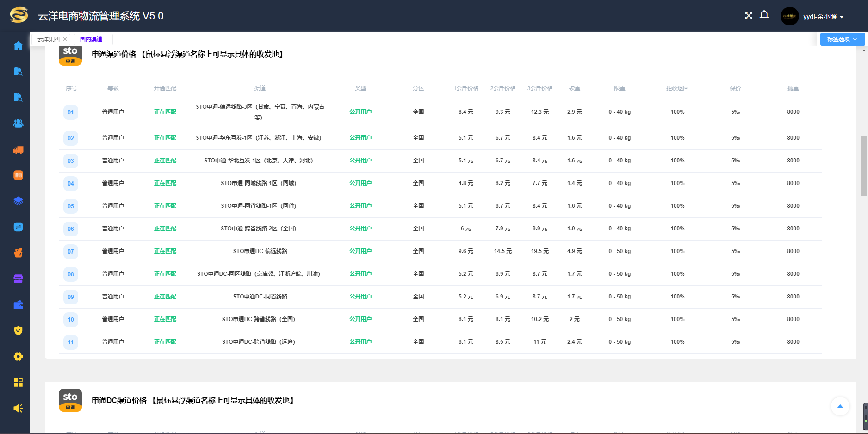Image resolution: width=868 pixels, height=434 pixels.
Task: Open the blue wallet icon
Action: 18,305
